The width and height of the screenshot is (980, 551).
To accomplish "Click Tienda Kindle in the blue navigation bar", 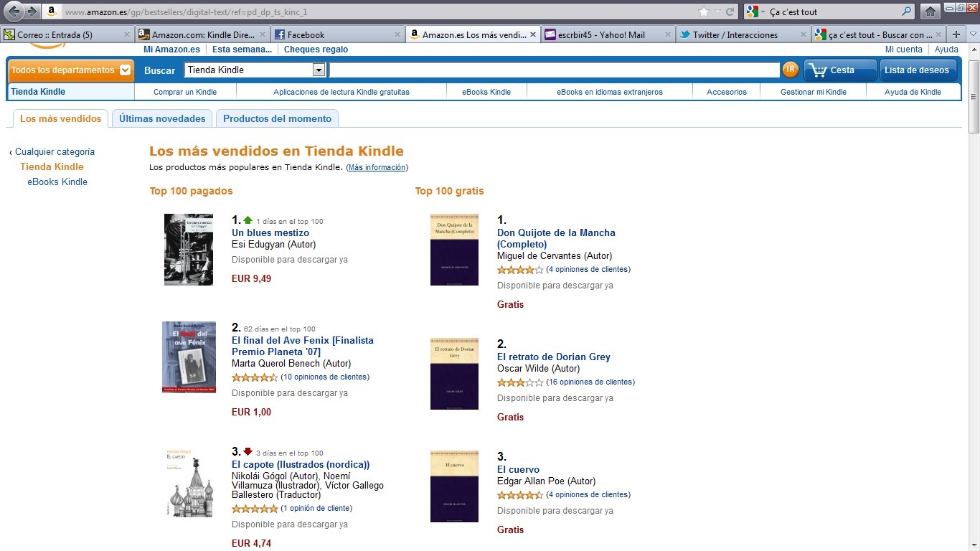I will click(x=38, y=92).
